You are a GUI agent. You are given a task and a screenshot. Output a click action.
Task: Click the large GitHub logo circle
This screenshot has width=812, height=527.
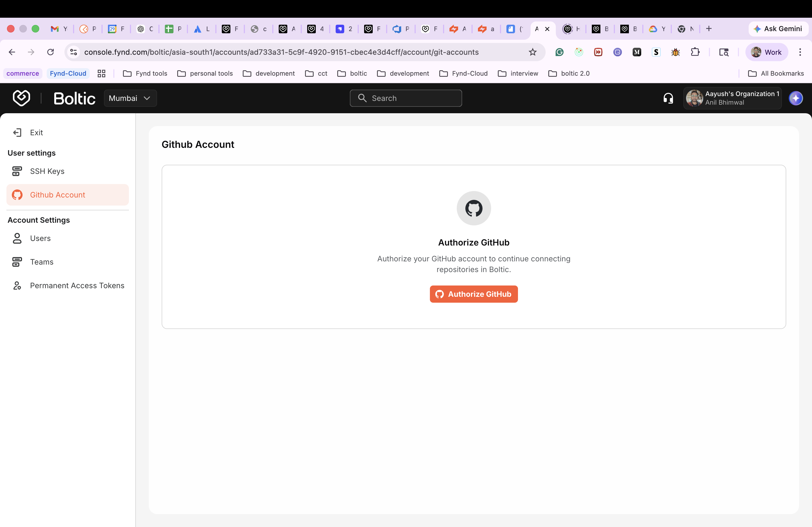coord(474,208)
